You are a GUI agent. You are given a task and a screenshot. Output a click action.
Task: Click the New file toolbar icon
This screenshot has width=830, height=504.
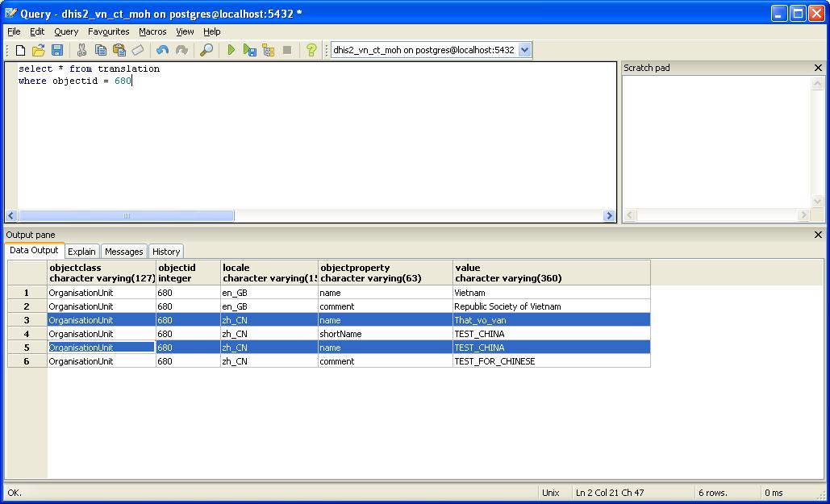(x=21, y=50)
